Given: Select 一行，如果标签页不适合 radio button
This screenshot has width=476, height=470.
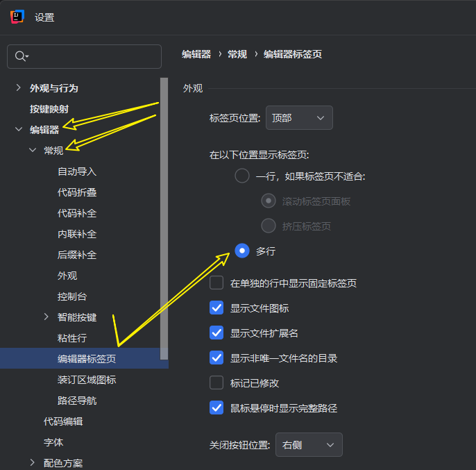Looking at the screenshot, I should [x=241, y=176].
